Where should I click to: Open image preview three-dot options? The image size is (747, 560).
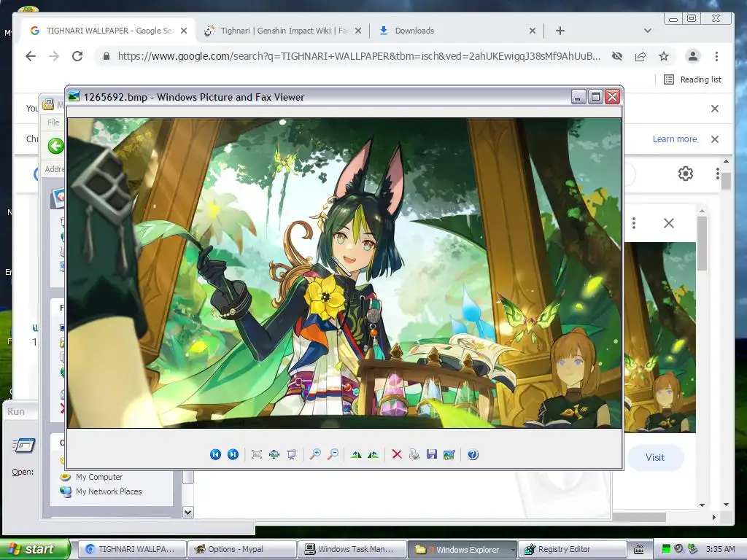[634, 223]
